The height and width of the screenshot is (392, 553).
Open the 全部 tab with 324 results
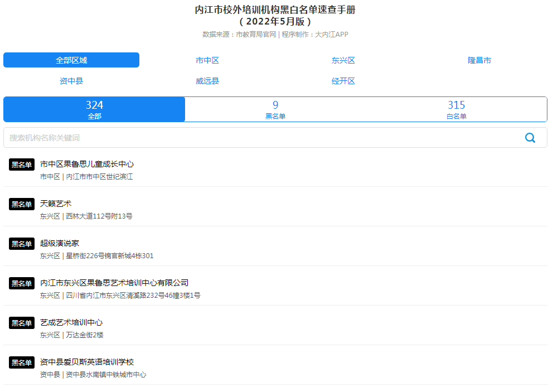coord(94,109)
